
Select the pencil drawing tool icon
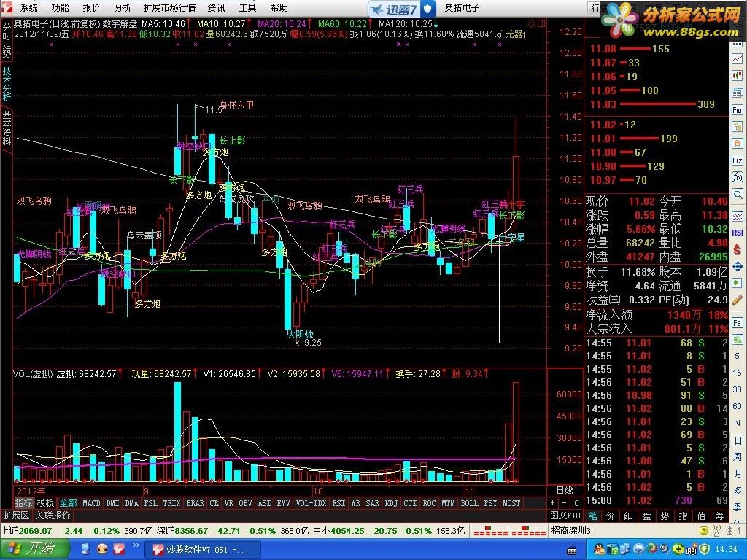pyautogui.click(x=737, y=300)
